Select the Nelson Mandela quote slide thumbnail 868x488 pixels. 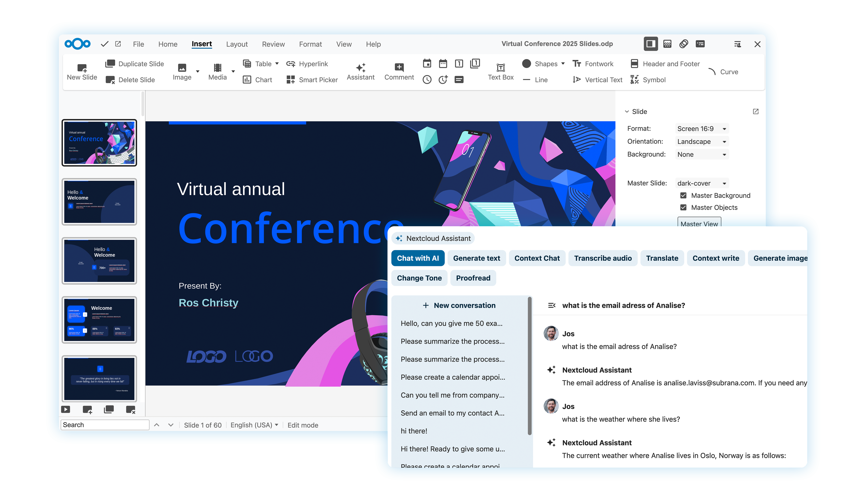pyautogui.click(x=99, y=379)
